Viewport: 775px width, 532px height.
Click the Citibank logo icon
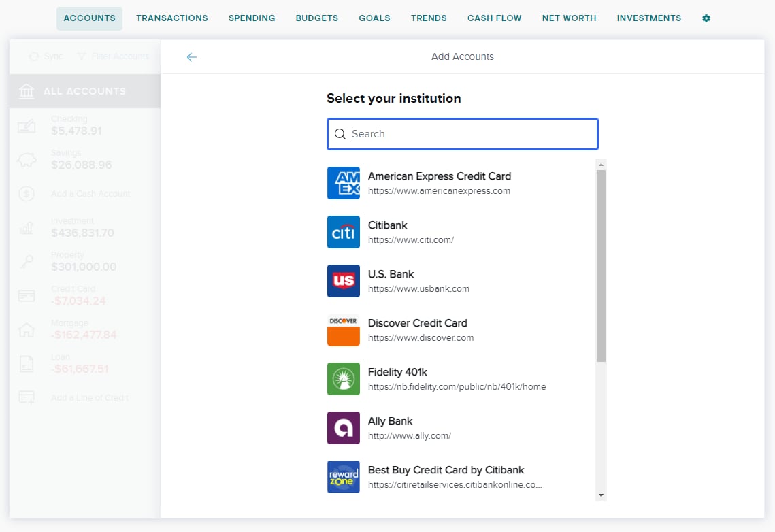click(x=344, y=232)
